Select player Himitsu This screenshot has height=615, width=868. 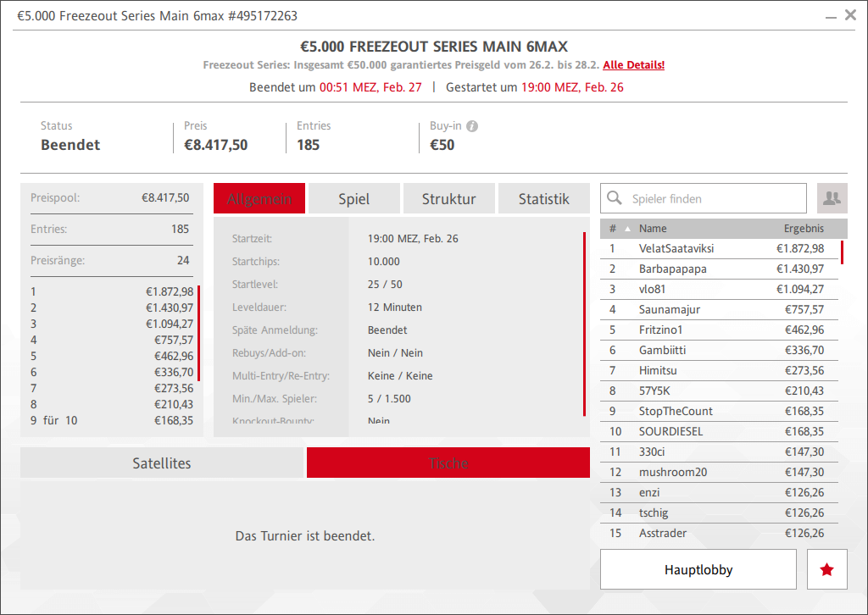(719, 370)
